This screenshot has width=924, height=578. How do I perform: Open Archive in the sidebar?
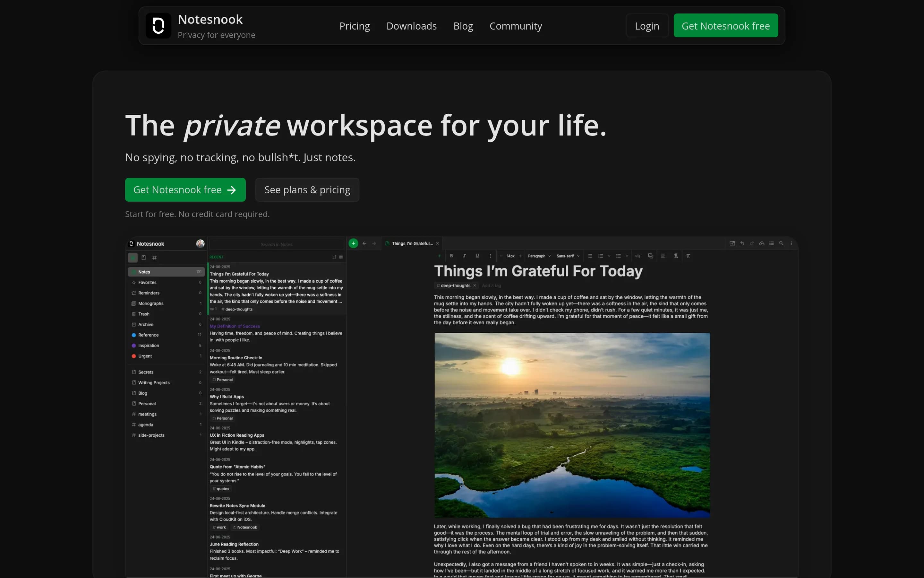click(x=167, y=325)
